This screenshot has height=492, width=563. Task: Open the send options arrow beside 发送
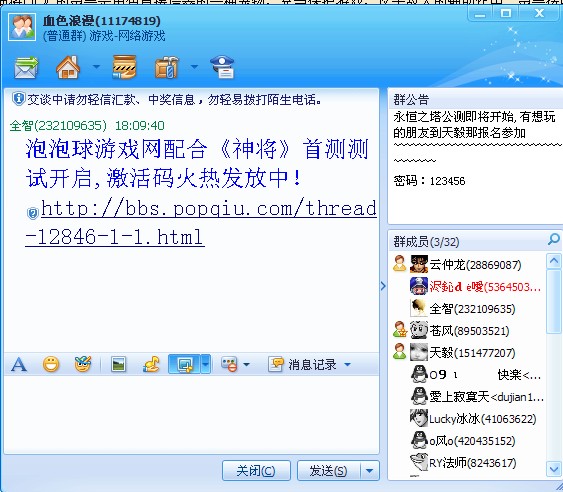click(369, 470)
